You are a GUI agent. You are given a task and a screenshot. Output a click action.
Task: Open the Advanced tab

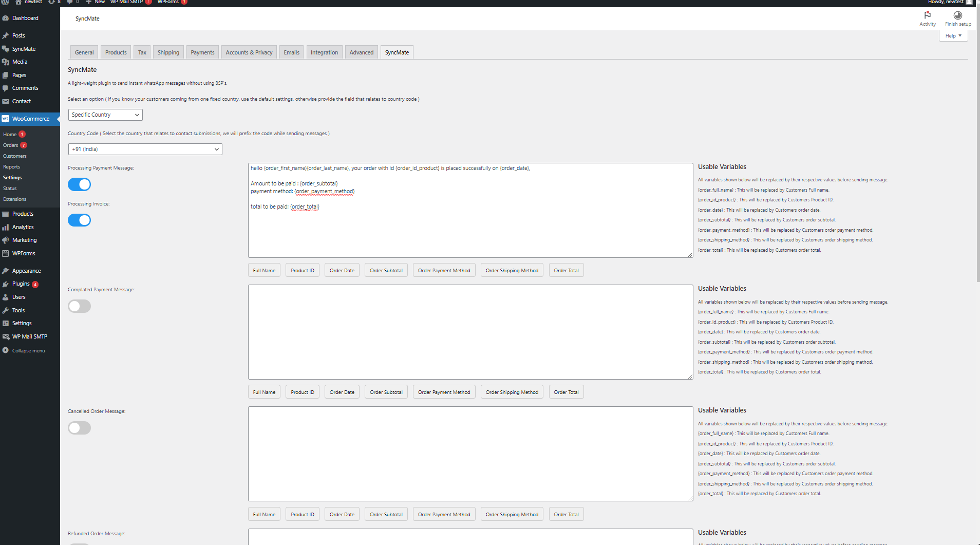pos(362,52)
